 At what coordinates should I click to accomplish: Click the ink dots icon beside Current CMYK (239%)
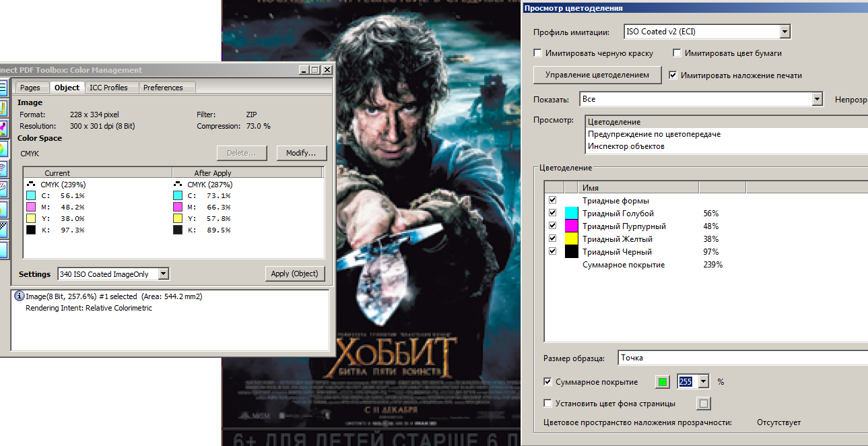click(x=32, y=184)
